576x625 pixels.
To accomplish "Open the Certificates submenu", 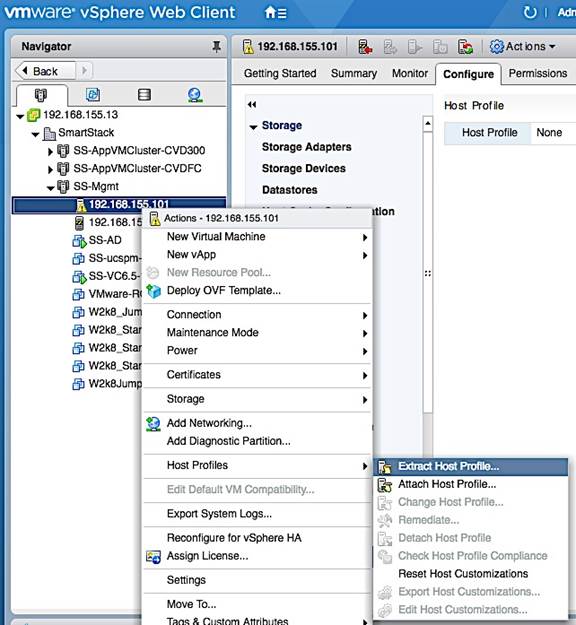I will tap(257, 375).
